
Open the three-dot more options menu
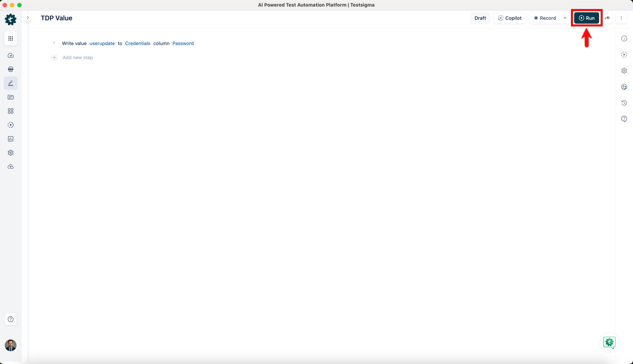point(621,18)
